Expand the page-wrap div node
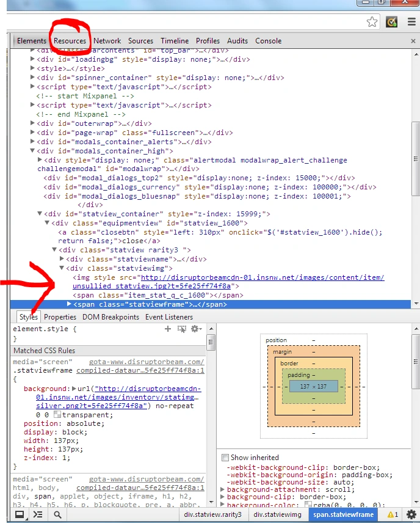Image resolution: width=420 pixels, height=523 pixels. click(x=33, y=132)
